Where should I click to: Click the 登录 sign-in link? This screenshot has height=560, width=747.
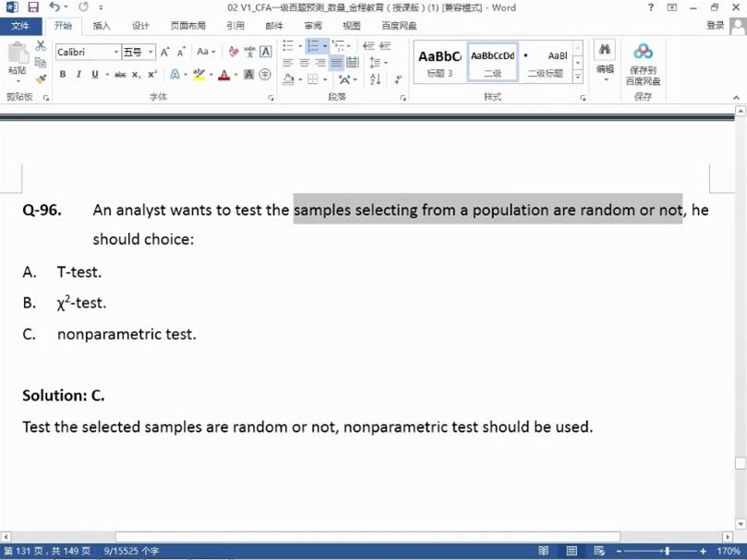(x=716, y=26)
